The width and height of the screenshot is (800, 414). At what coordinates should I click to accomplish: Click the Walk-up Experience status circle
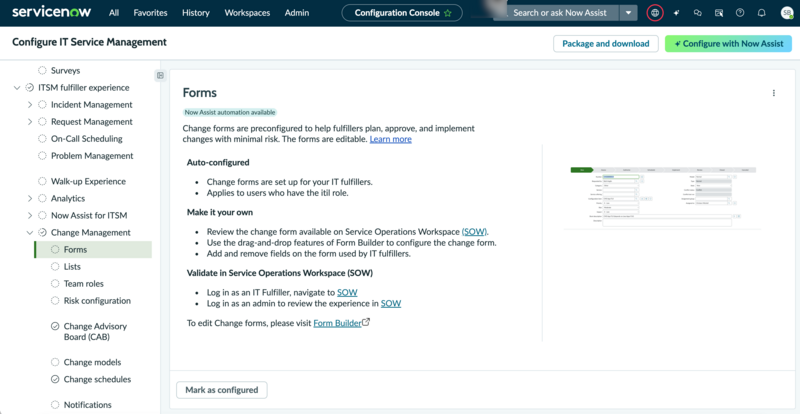pos(42,181)
